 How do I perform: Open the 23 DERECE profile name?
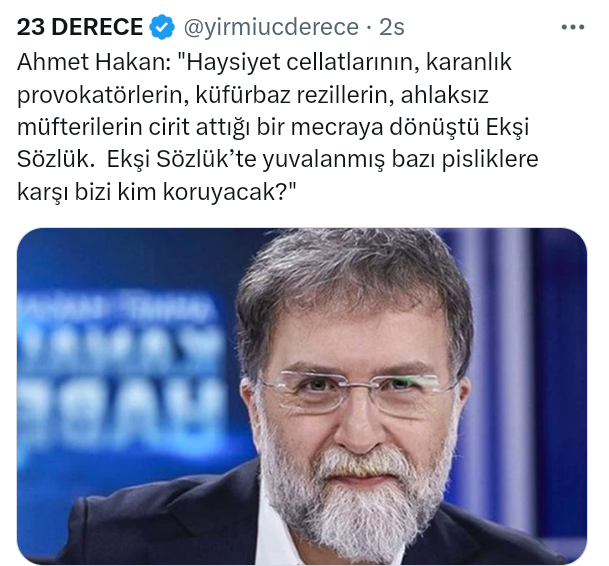(x=80, y=27)
